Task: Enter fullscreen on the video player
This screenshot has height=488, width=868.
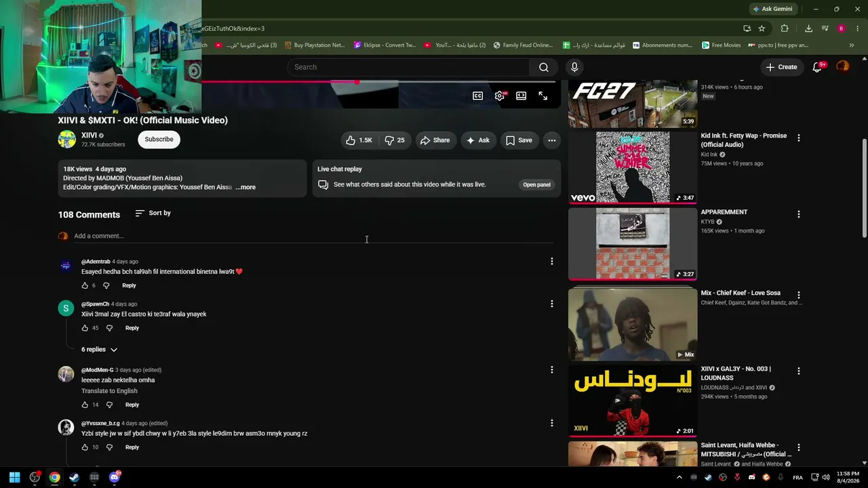Action: 543,96
